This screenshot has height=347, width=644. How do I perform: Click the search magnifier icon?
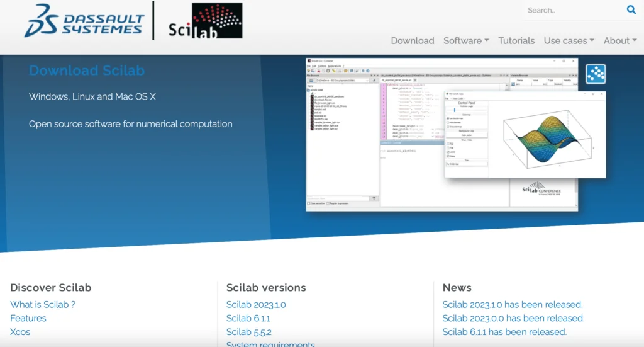point(631,9)
